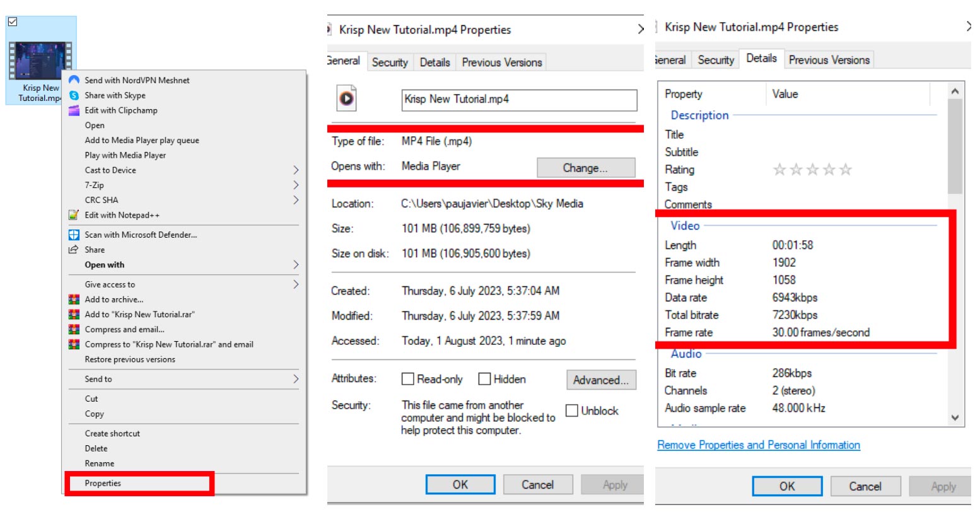Click the Change... button for Opens with
Screen dimensions: 980x512
585,168
